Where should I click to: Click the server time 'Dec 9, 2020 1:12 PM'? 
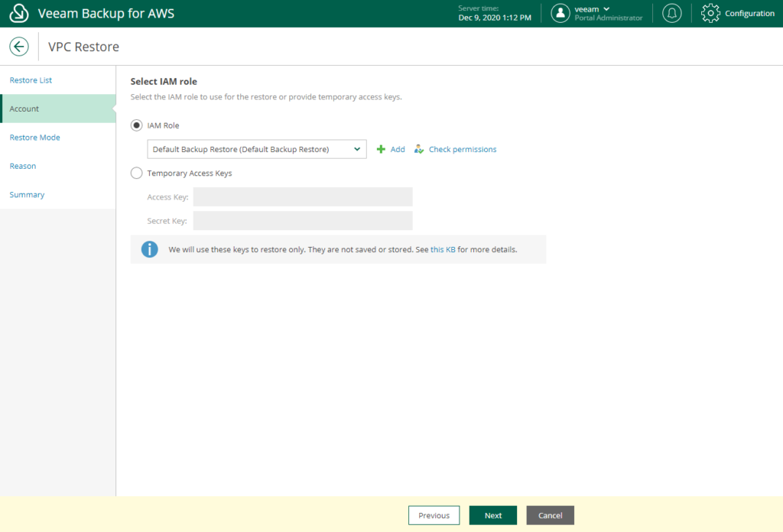[495, 18]
